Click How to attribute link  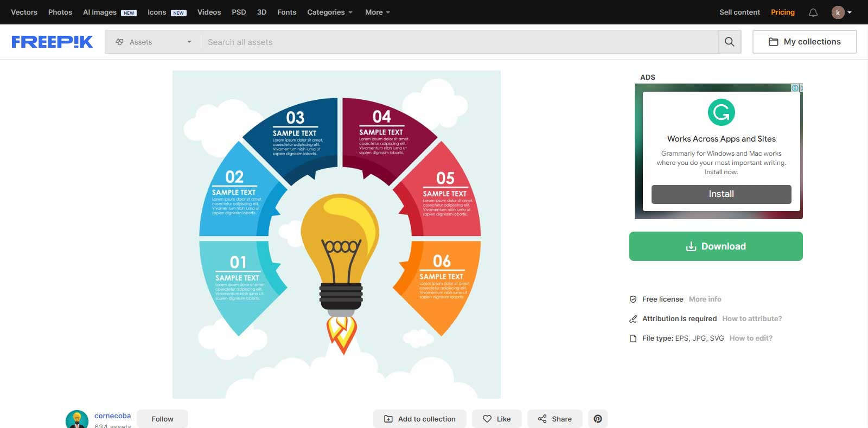752,318
